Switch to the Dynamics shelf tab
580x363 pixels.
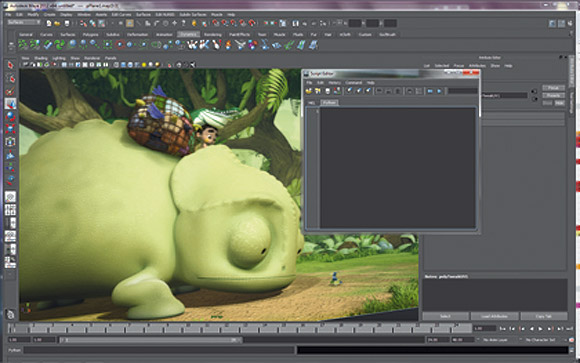pos(189,34)
